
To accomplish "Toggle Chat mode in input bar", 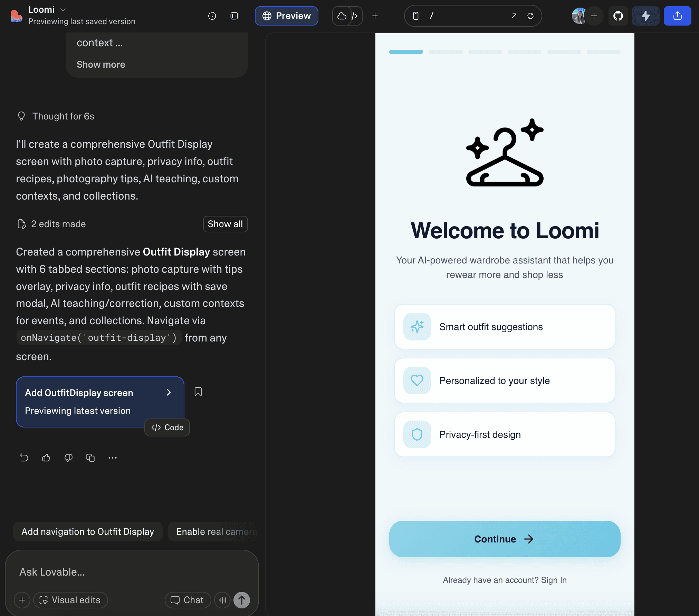I will click(x=188, y=600).
